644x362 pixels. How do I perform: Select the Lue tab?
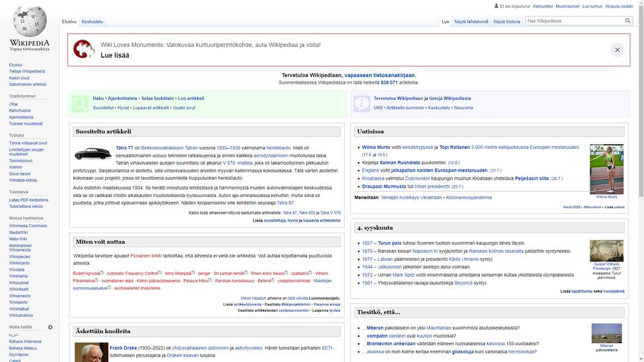445,21
